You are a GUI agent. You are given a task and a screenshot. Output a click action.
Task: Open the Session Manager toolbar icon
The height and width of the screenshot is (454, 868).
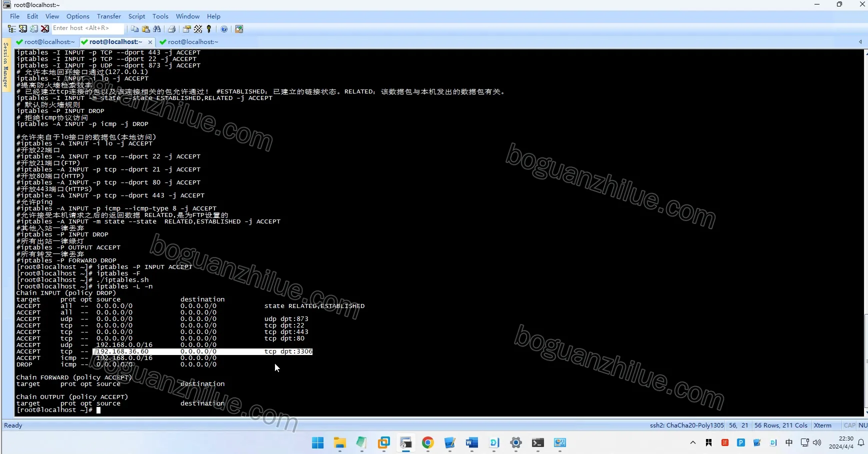(11, 29)
